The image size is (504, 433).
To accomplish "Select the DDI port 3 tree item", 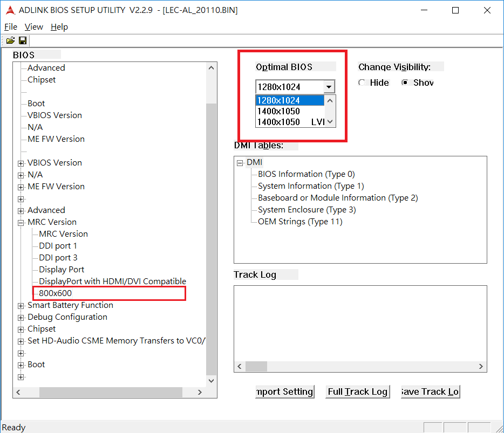I will click(x=58, y=258).
